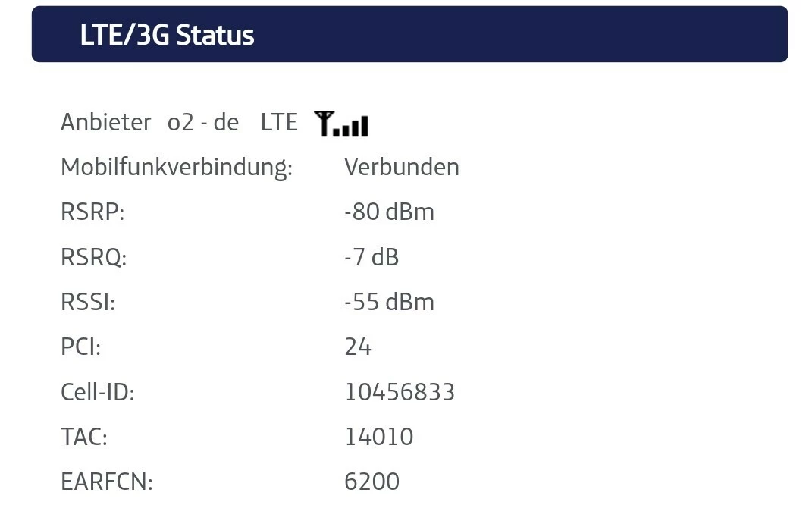Select the RSRQ label
The width and height of the screenshot is (812, 527).
tap(94, 257)
